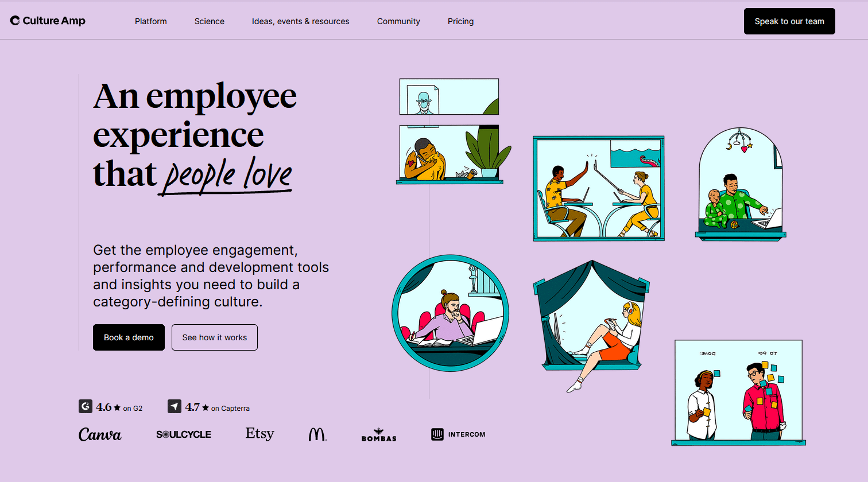Click the McDonald's golden arches logo

click(317, 434)
